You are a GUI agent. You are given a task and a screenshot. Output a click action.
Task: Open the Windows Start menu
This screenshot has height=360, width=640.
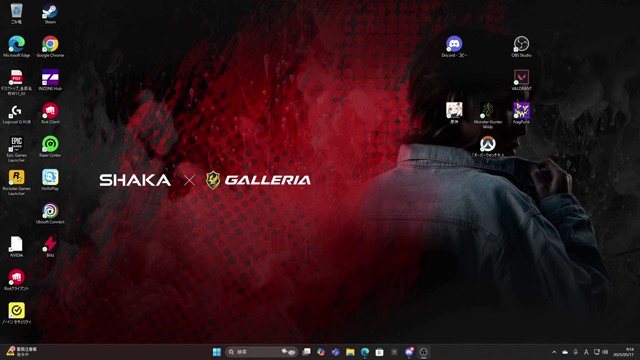[217, 352]
